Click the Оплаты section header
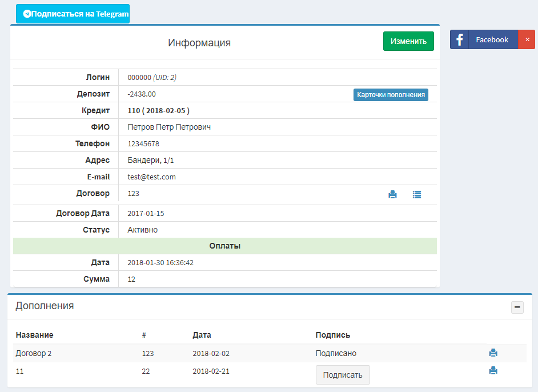 (x=224, y=246)
